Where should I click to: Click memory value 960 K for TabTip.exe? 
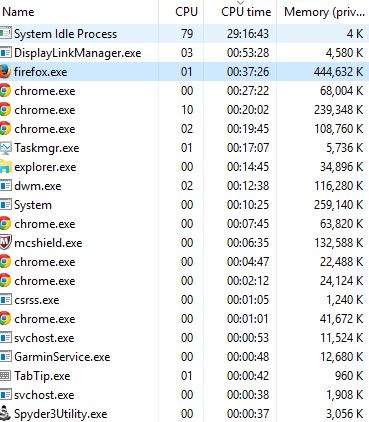click(349, 376)
